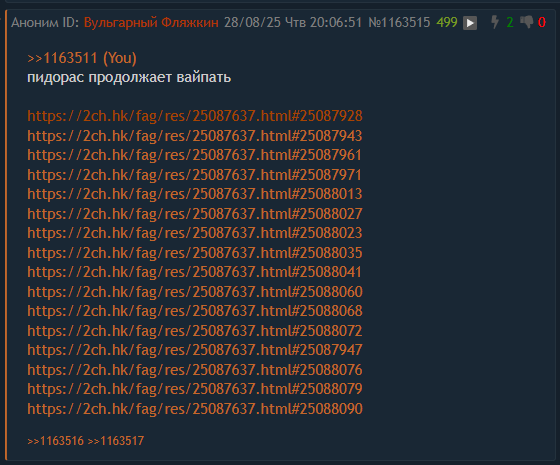The width and height of the screenshot is (560, 465).
Task: Upvote the post with the lightning bolt icon
Action: click(x=495, y=22)
